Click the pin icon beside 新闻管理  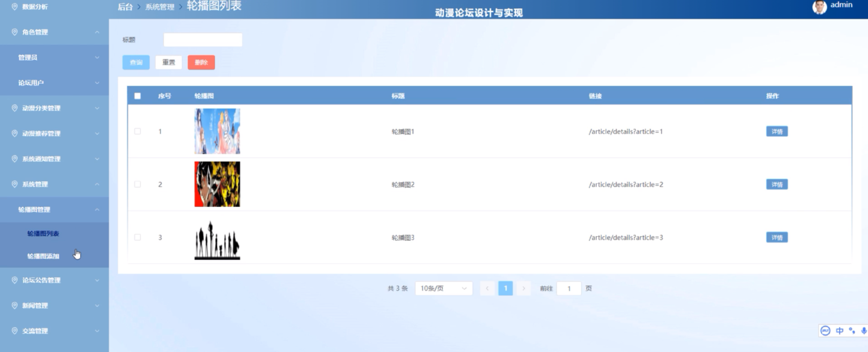[14, 305]
